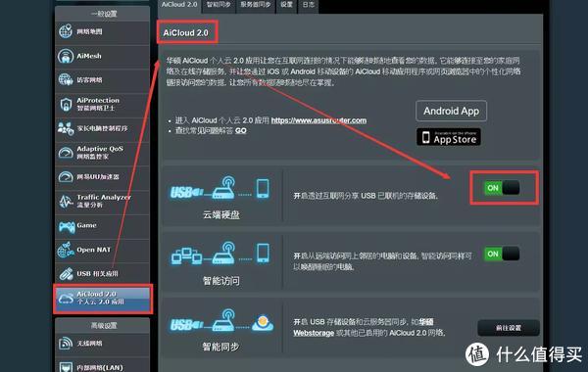Click the 云端硬盘 USB-router-phone graphic
The image size is (588, 372).
220,188
